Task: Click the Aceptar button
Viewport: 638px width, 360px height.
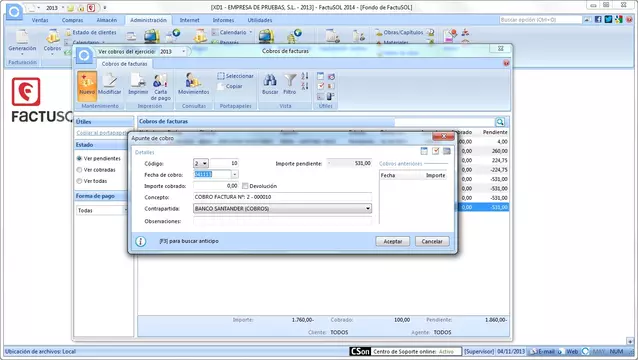Action: click(393, 241)
